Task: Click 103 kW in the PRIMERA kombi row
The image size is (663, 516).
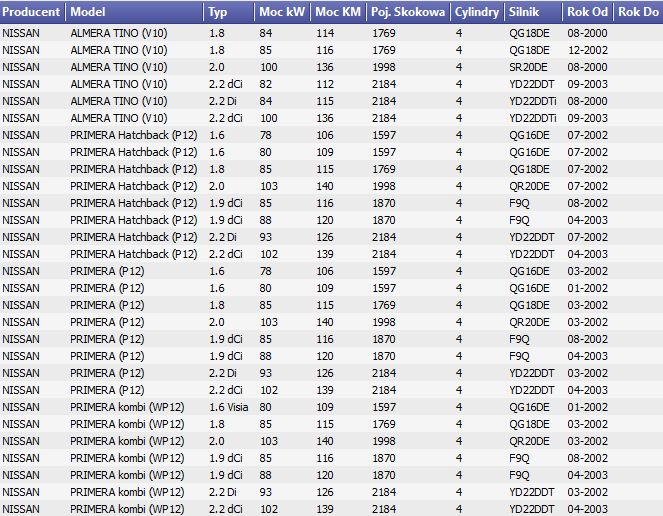Action: click(269, 441)
